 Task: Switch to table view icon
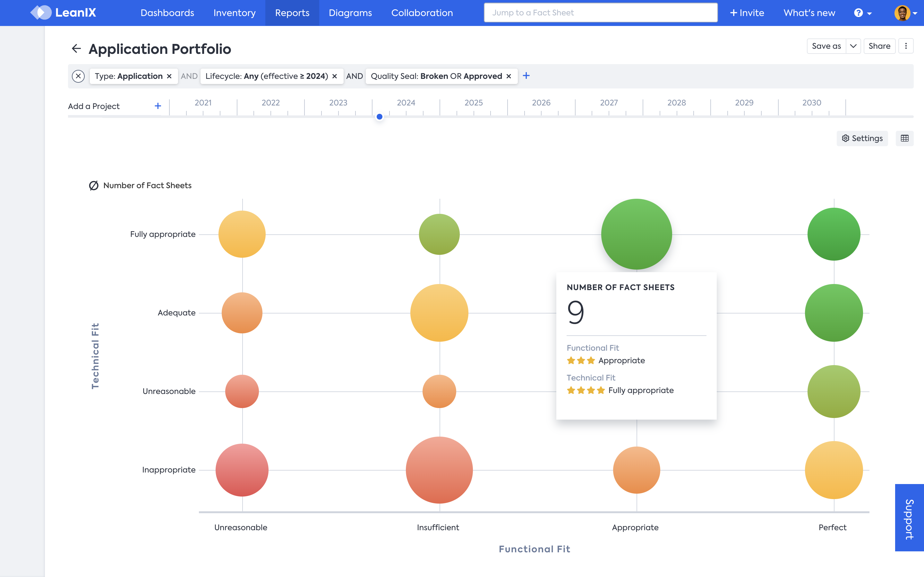coord(904,138)
